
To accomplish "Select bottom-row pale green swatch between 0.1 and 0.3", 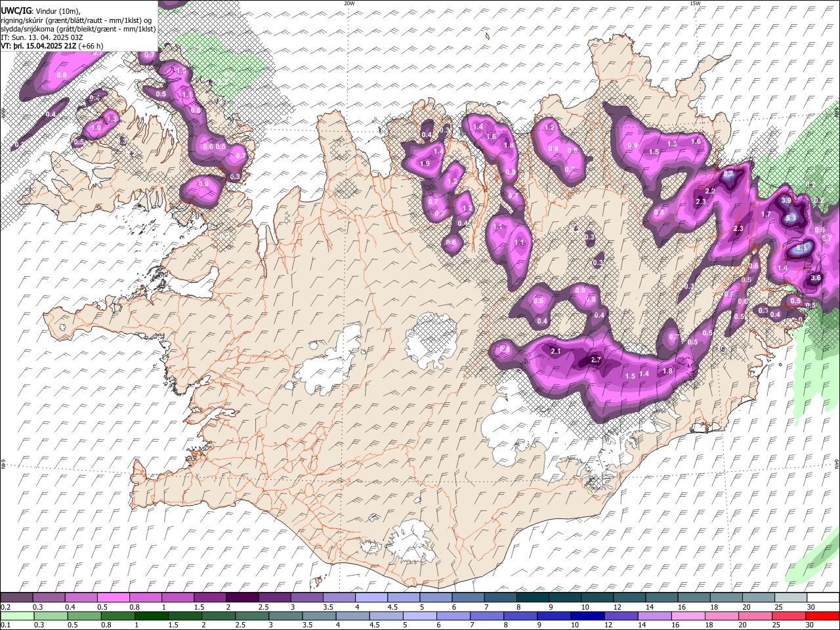I will [18, 616].
